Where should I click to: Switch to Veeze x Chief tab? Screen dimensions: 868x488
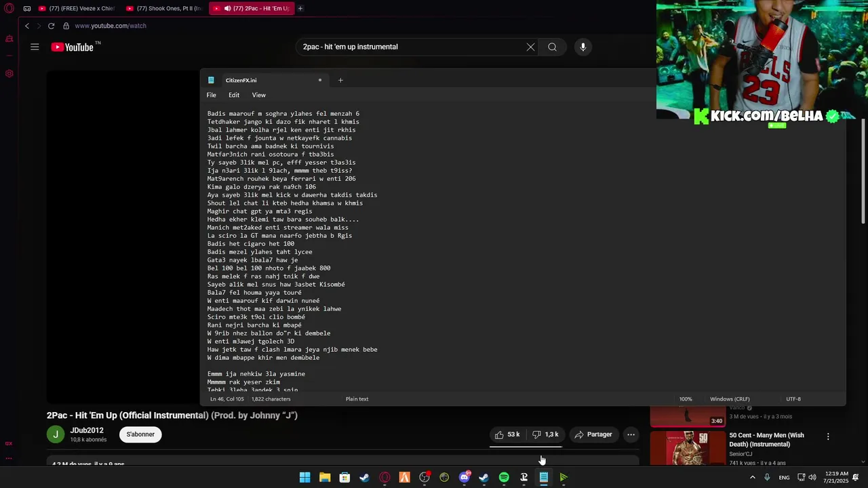coord(77,9)
